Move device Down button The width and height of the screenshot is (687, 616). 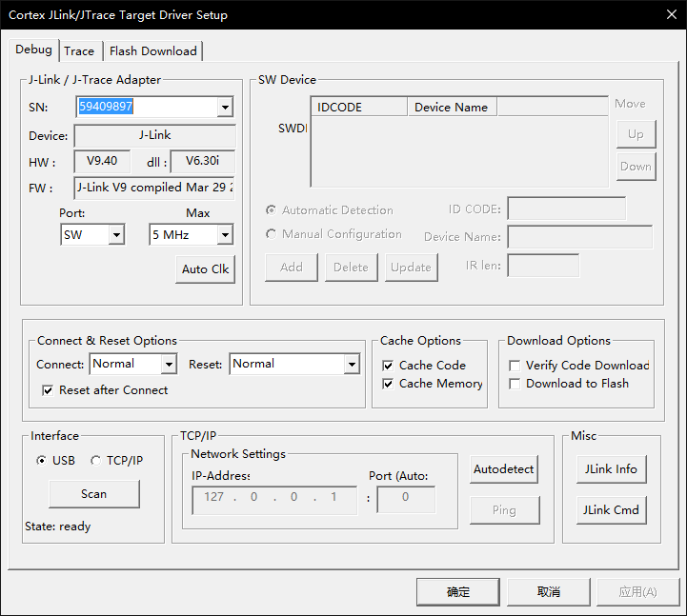point(636,167)
